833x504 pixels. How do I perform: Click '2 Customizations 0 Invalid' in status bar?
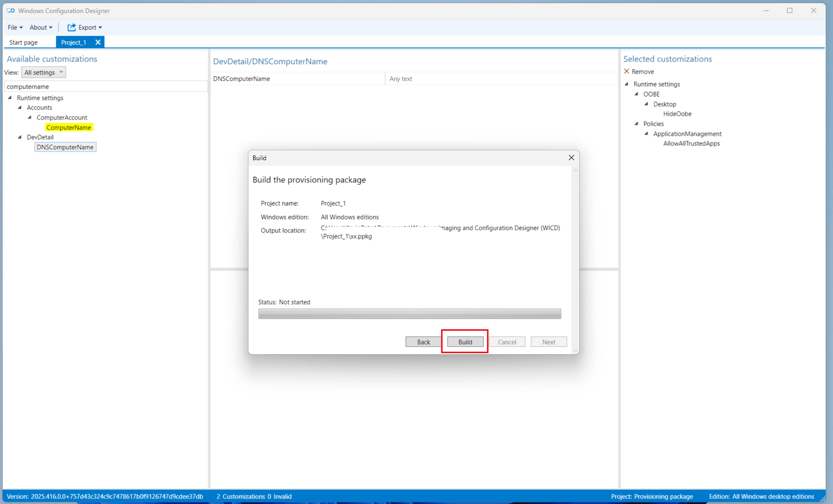point(254,496)
